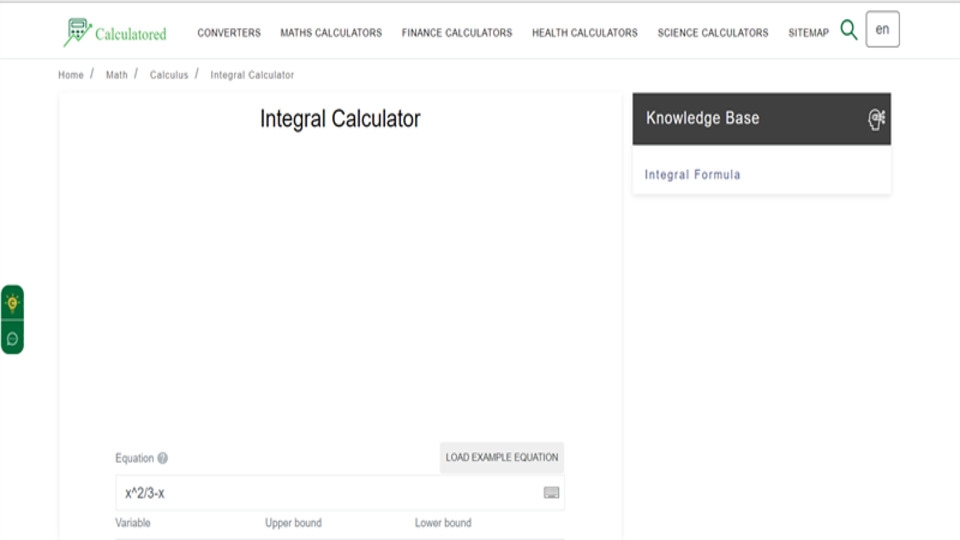Click the Lower bound label
960x540 pixels.
click(443, 523)
